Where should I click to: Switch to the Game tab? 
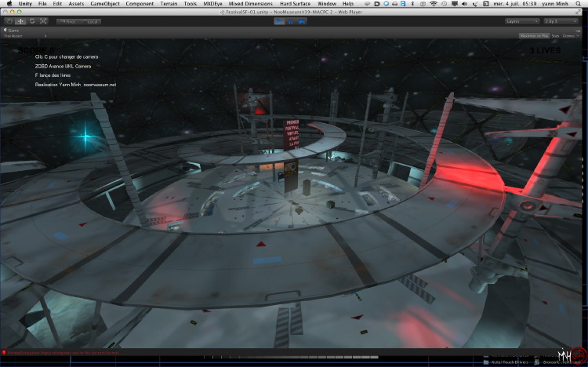click(12, 30)
